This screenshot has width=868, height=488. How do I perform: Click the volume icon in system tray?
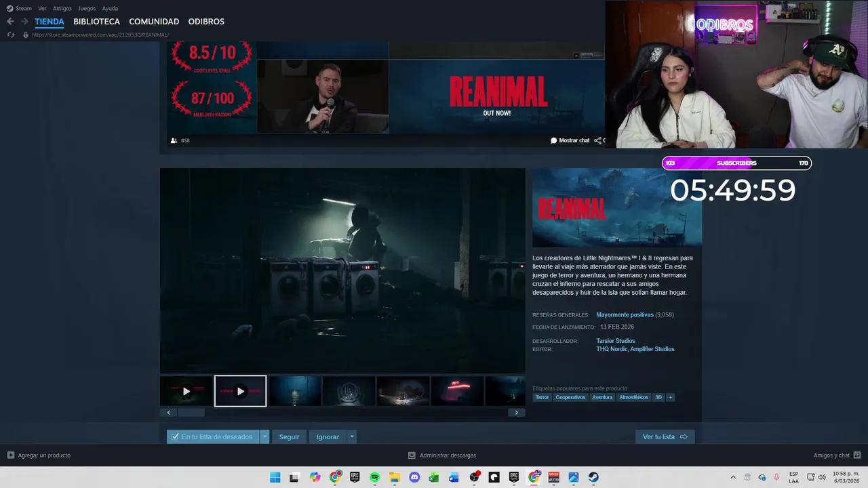click(x=822, y=477)
